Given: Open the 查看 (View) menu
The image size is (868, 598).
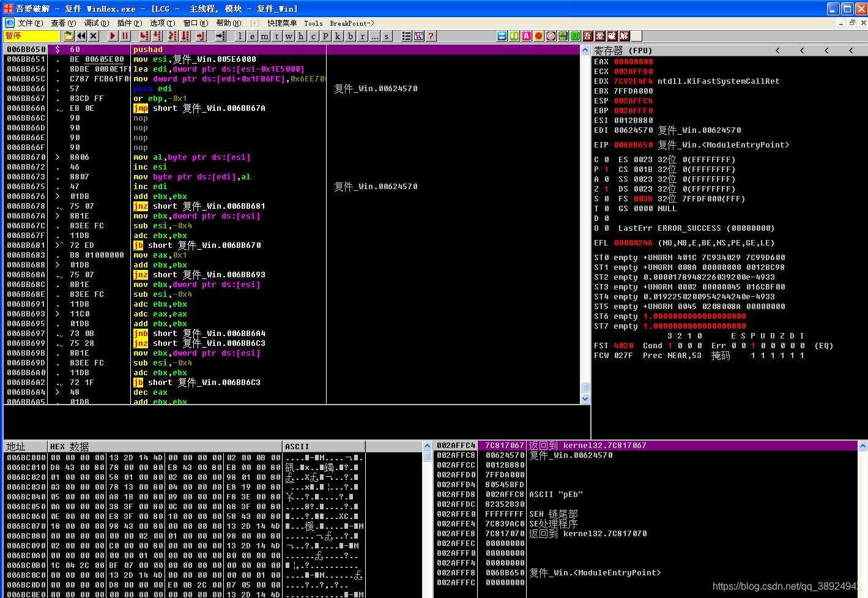Looking at the screenshot, I should tap(64, 23).
